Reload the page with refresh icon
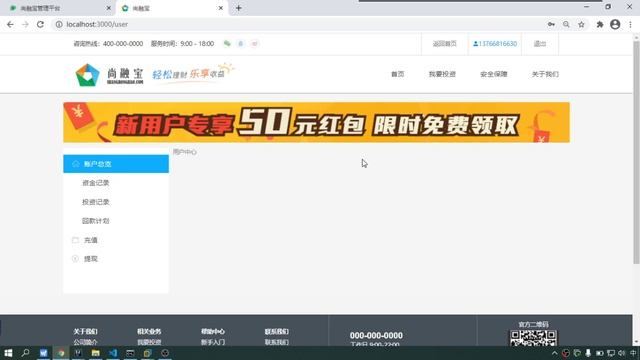Viewport: 640px width, 360px height. pos(40,24)
